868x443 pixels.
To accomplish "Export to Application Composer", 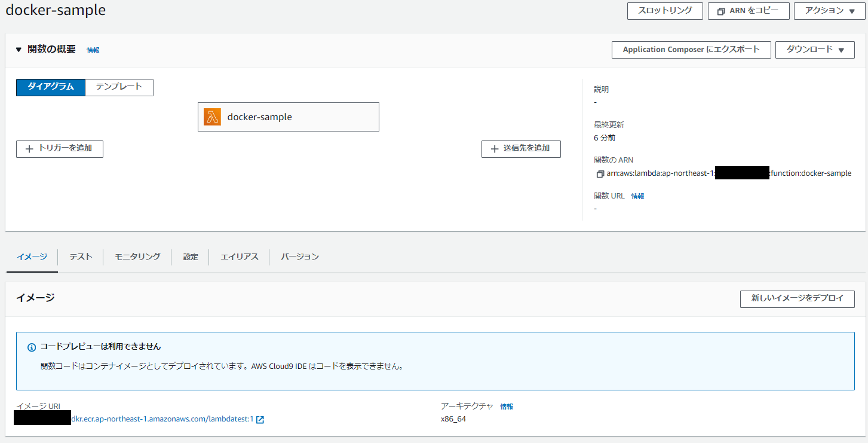I will 691,50.
